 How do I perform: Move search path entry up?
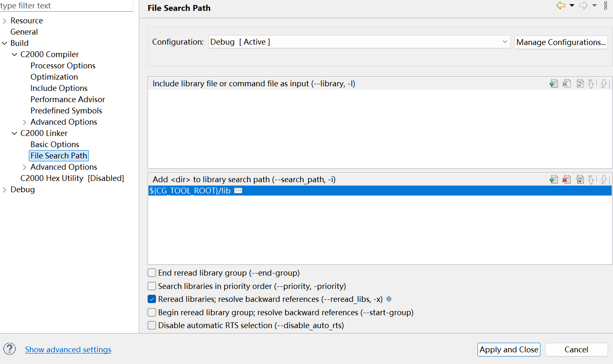click(591, 179)
